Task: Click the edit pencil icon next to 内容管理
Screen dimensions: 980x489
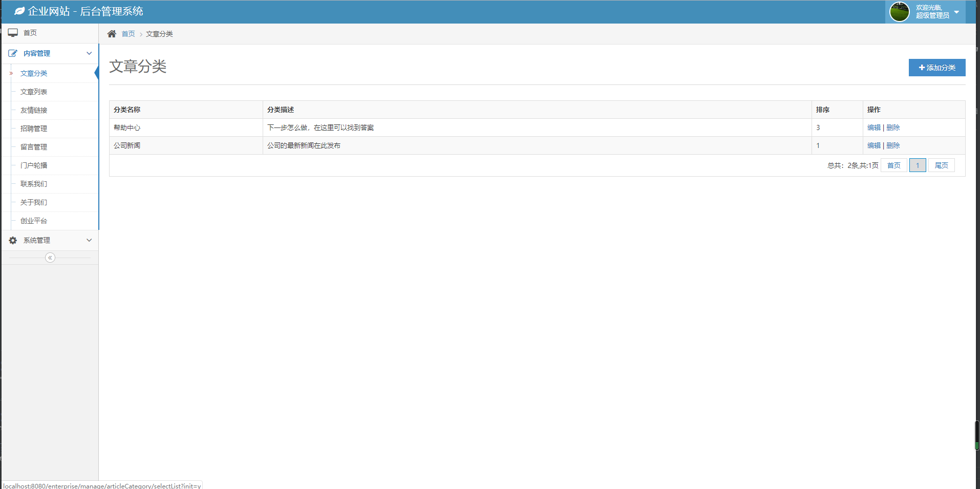Action: [x=13, y=53]
